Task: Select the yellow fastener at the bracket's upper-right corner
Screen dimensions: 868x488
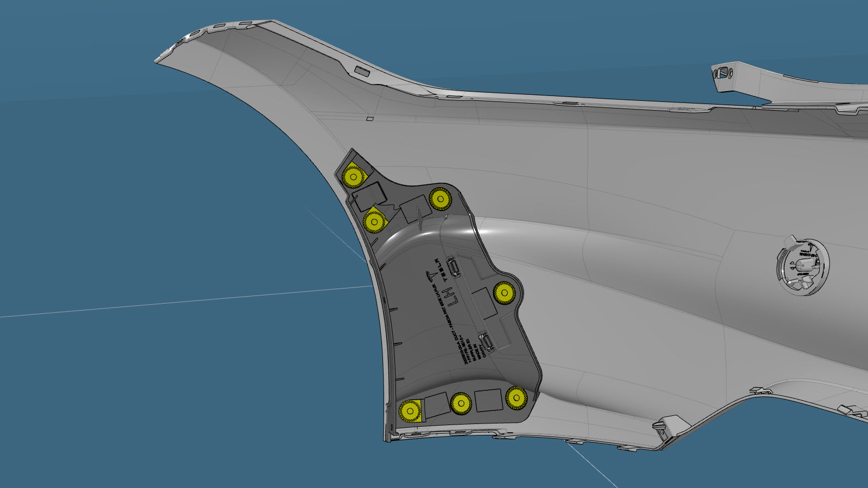Action: point(440,199)
